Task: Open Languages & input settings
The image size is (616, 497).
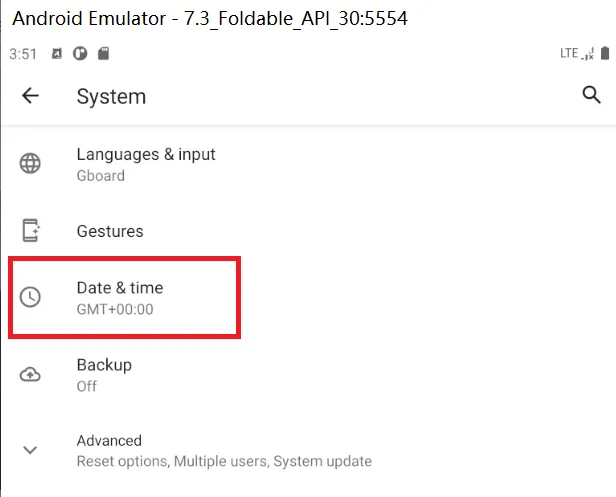Action: [308, 164]
